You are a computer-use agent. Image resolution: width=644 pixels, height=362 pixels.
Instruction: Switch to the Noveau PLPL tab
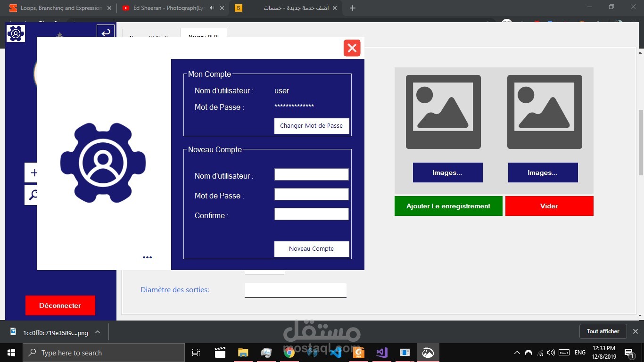coord(204,37)
